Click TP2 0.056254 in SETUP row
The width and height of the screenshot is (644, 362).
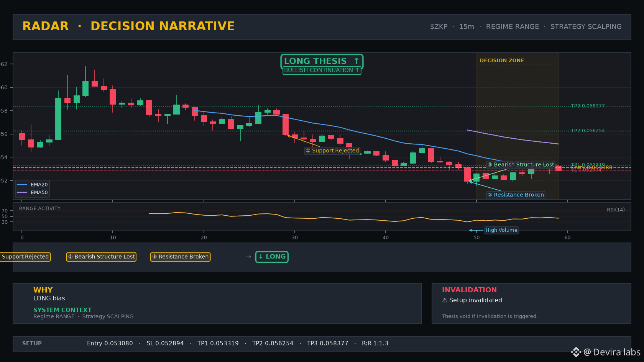pos(273,344)
